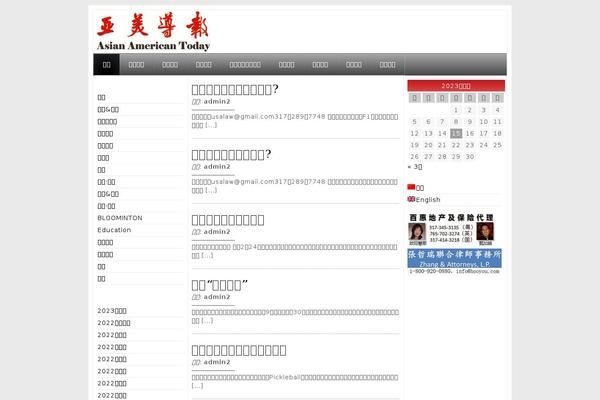Click calendar date 6
The width and height of the screenshot is (600, 400).
pos(428,122)
